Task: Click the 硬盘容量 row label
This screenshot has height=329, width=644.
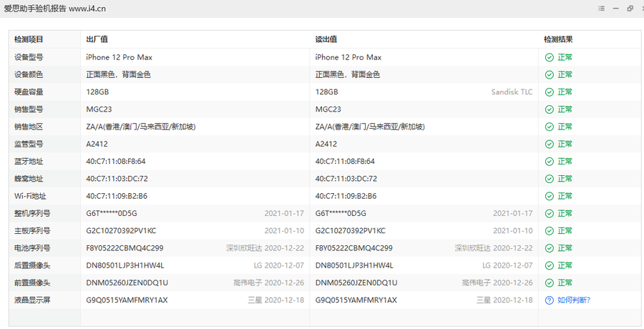Action: click(x=29, y=92)
